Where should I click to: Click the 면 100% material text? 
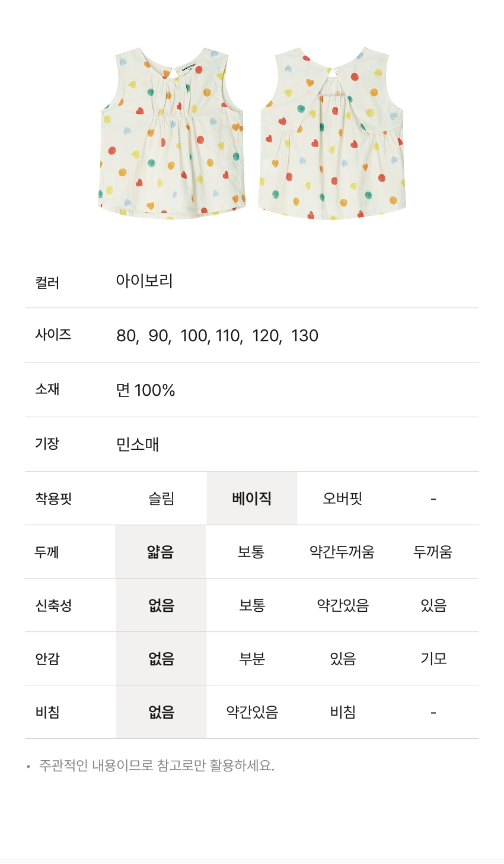coord(146,390)
